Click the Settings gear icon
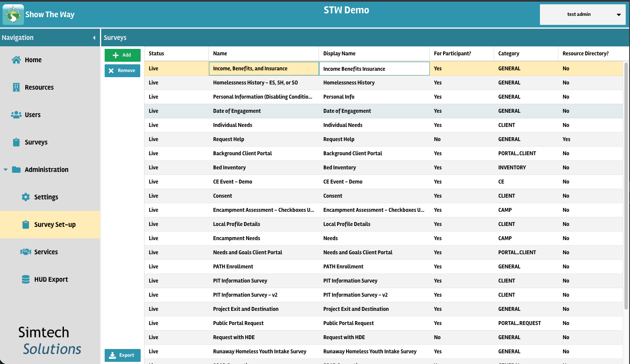Image resolution: width=630 pixels, height=364 pixels. [26, 197]
